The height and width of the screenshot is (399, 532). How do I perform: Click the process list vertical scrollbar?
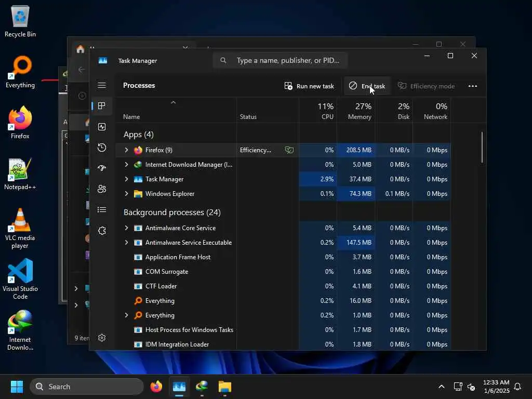click(x=482, y=147)
